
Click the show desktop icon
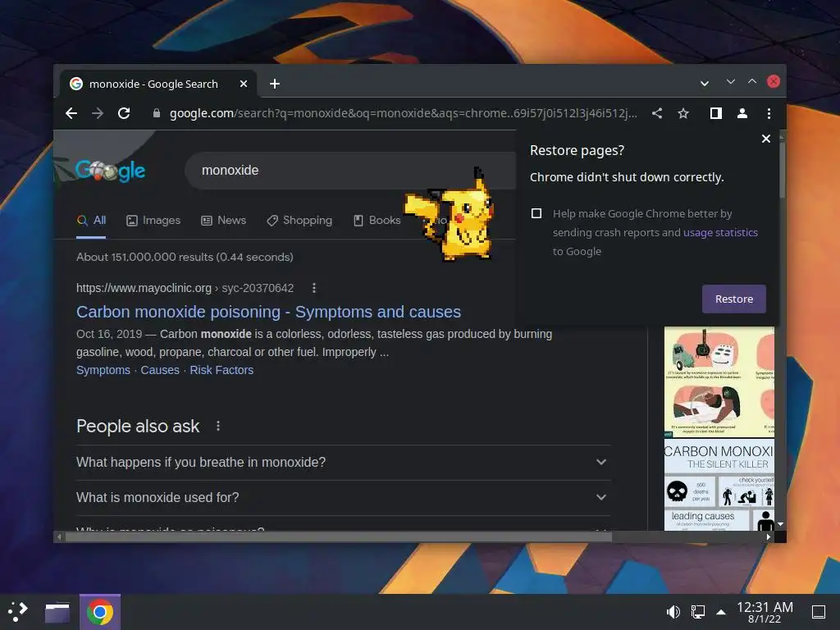click(819, 612)
